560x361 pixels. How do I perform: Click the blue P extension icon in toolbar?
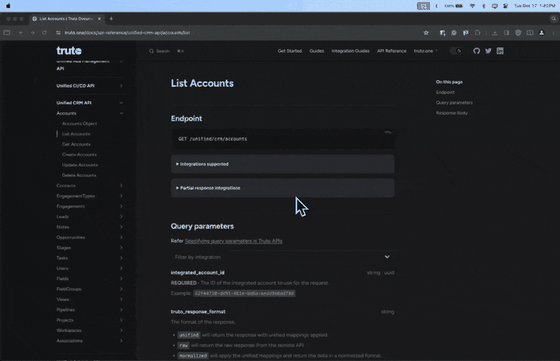click(465, 33)
